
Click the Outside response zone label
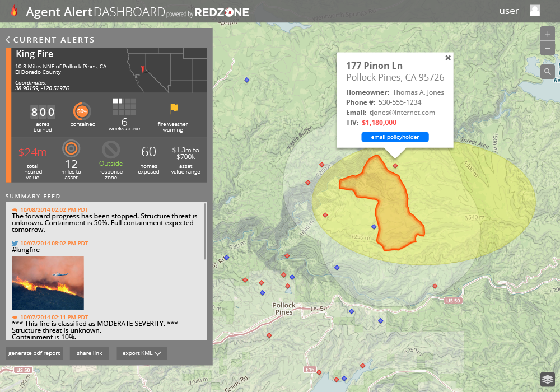coord(111,164)
